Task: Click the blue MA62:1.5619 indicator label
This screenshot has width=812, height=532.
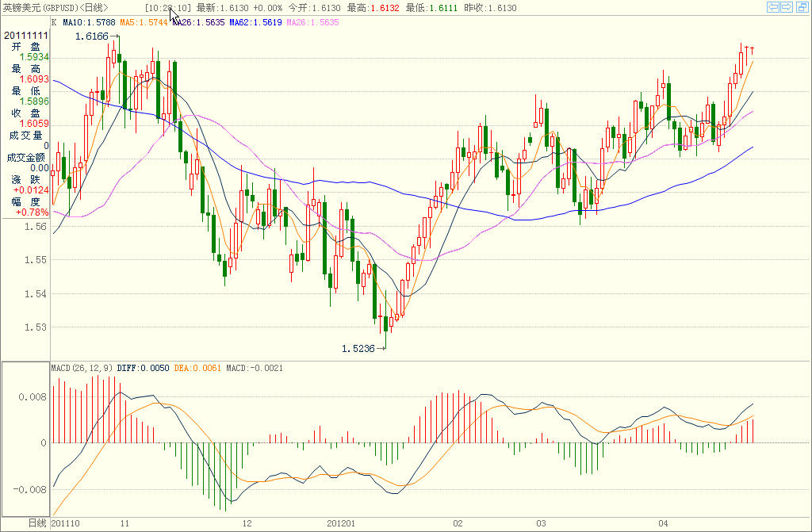Action: (x=256, y=22)
